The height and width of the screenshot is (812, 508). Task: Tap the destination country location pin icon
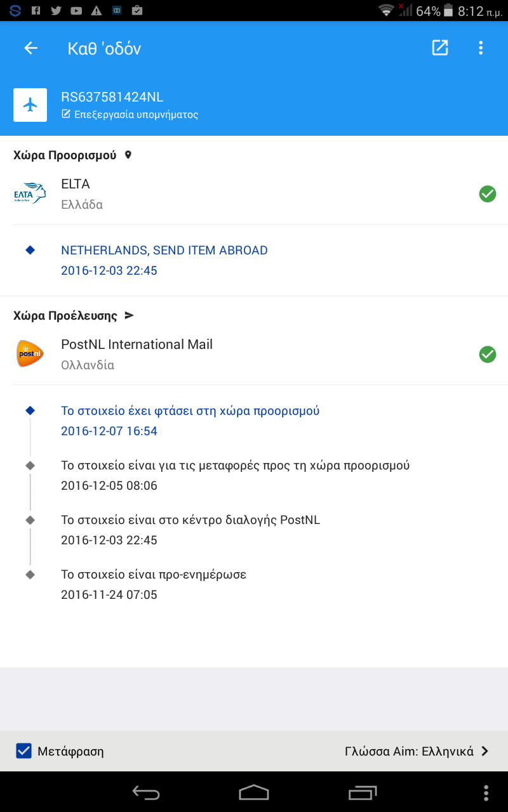128,155
